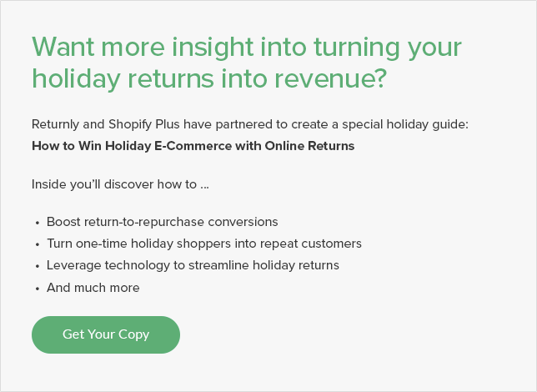This screenshot has width=537, height=392.
Task: Click the 'Inside you'll discover how to' line
Action: (120, 184)
